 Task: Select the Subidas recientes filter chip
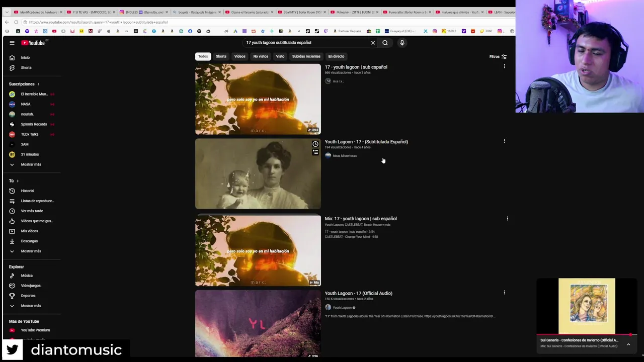pyautogui.click(x=306, y=56)
